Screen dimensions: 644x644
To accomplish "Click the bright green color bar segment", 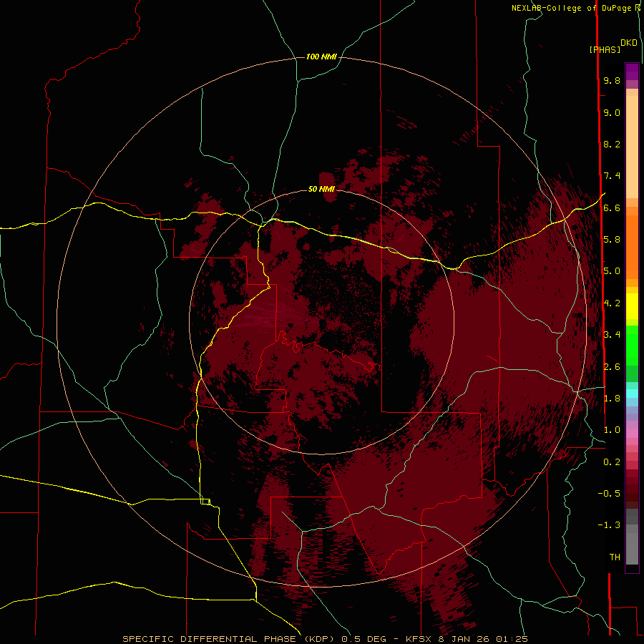I will point(632,345).
